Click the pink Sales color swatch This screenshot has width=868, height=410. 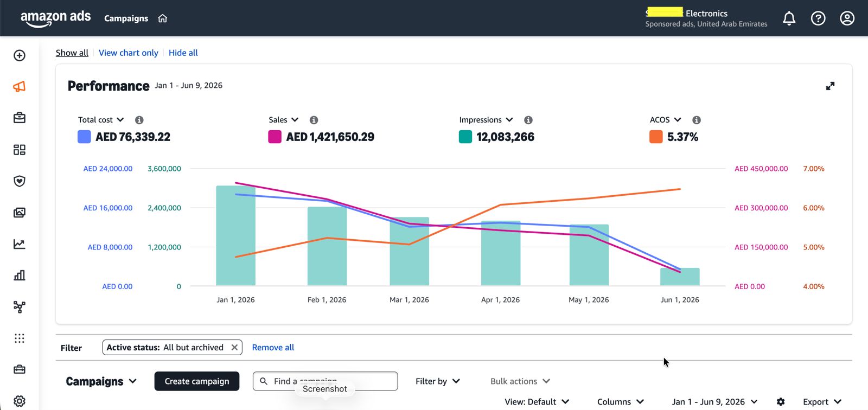(x=275, y=137)
